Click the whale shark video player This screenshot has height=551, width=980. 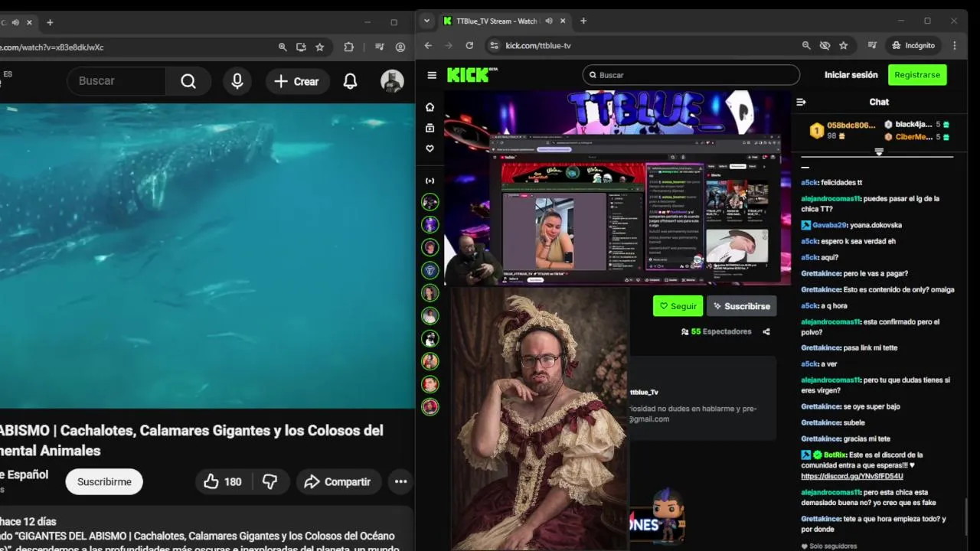[207, 256]
